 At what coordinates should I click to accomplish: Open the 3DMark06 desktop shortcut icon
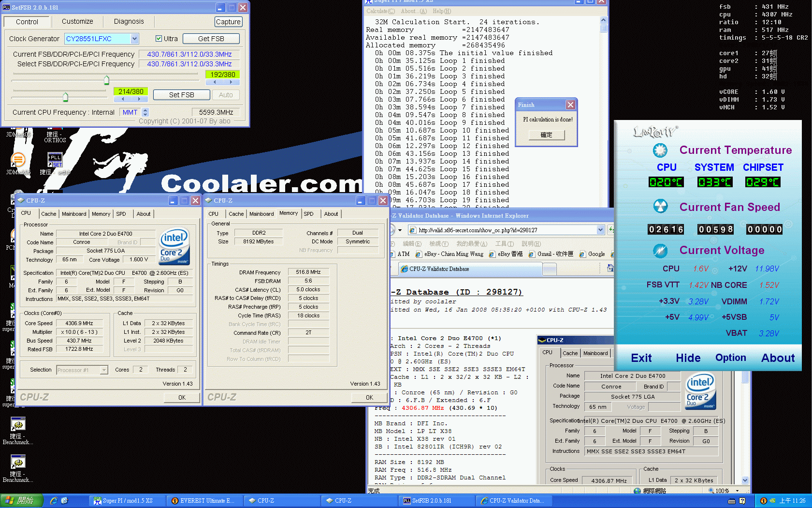tap(18, 159)
